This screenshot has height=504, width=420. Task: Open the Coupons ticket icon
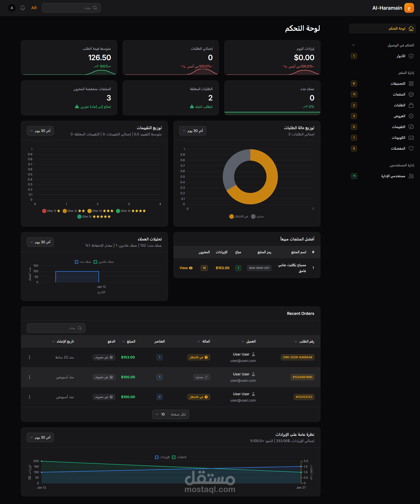pyautogui.click(x=411, y=138)
